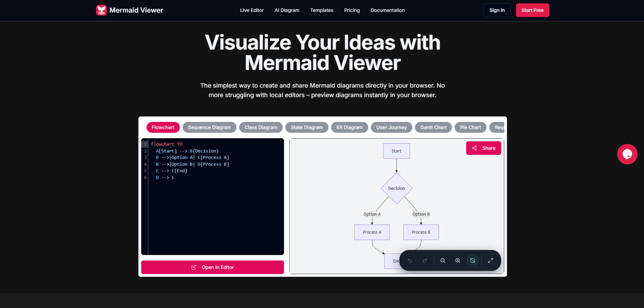Click the Process B node
Viewport: 644px width, 308px height.
(x=421, y=232)
